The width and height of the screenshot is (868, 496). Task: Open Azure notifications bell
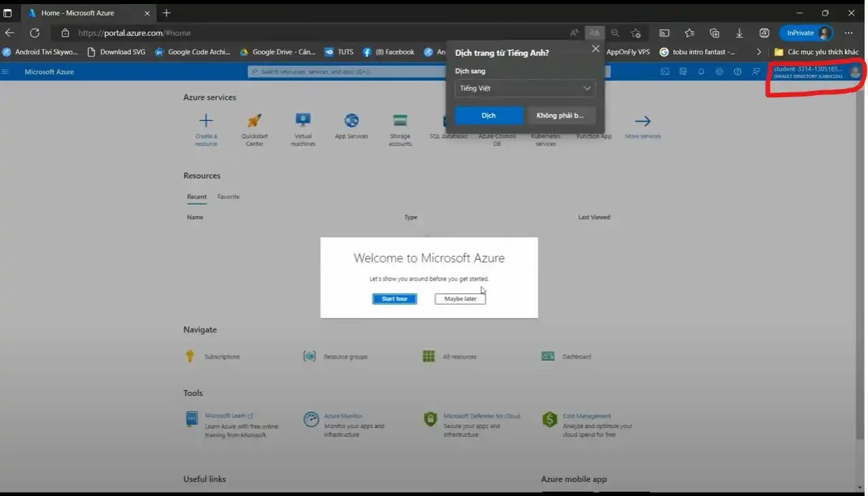pyautogui.click(x=701, y=72)
